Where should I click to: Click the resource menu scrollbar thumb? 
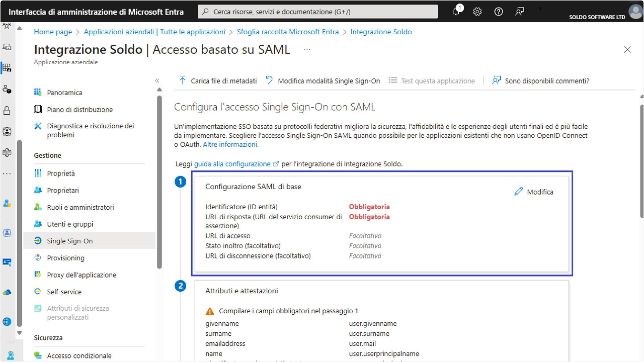(159, 182)
